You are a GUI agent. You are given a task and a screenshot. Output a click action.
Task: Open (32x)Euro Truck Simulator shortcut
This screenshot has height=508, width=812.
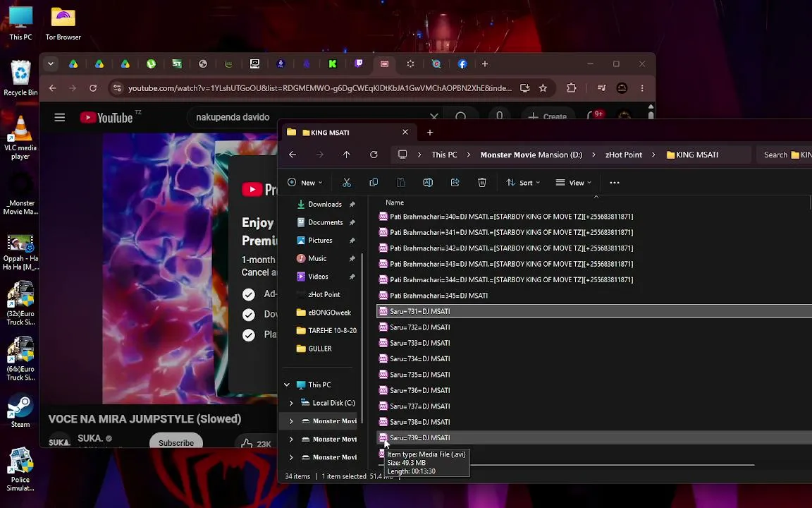click(x=20, y=303)
